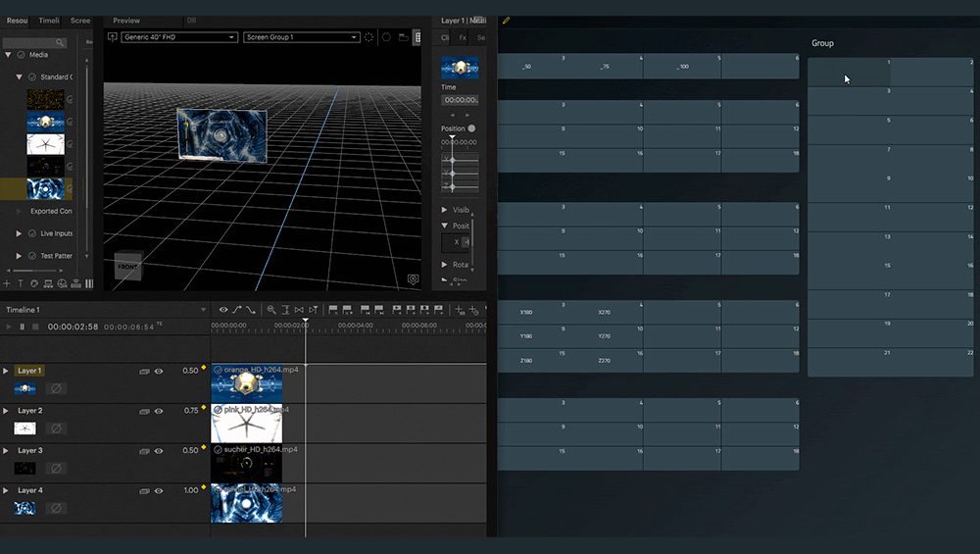
Task: Toggle the check circle next to Test Patterns
Action: tap(32, 256)
